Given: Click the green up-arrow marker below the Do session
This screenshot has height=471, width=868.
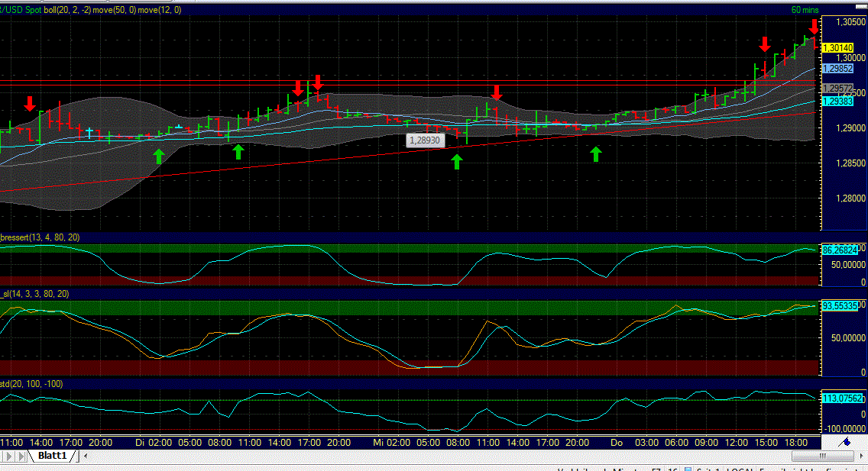Looking at the screenshot, I should 598,153.
